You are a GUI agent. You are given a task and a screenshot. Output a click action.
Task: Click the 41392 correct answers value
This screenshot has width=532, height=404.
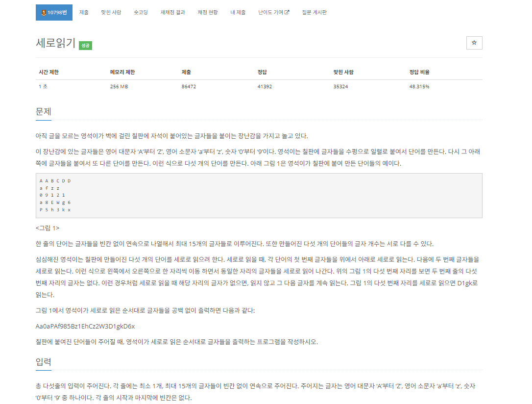pos(265,87)
